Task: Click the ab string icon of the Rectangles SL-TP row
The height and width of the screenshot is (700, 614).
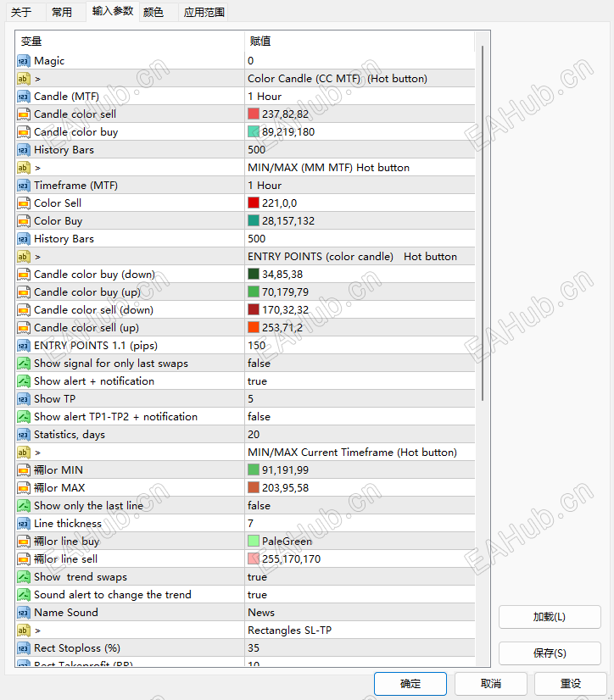Action: [x=24, y=631]
